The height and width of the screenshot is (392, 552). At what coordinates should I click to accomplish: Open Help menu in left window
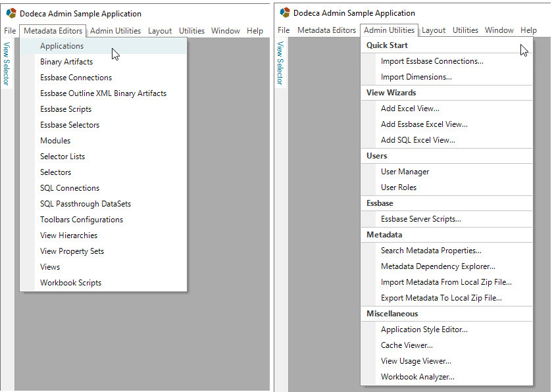point(255,31)
